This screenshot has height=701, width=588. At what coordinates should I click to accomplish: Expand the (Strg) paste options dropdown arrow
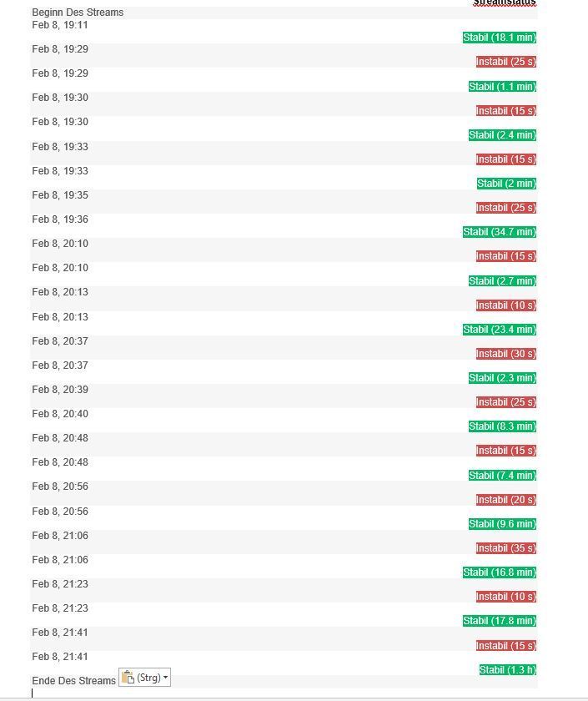(166, 678)
